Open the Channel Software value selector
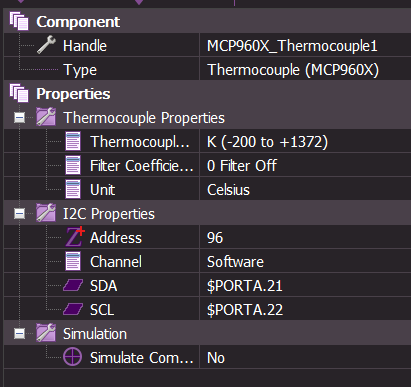This screenshot has height=387, width=411. pyautogui.click(x=305, y=262)
